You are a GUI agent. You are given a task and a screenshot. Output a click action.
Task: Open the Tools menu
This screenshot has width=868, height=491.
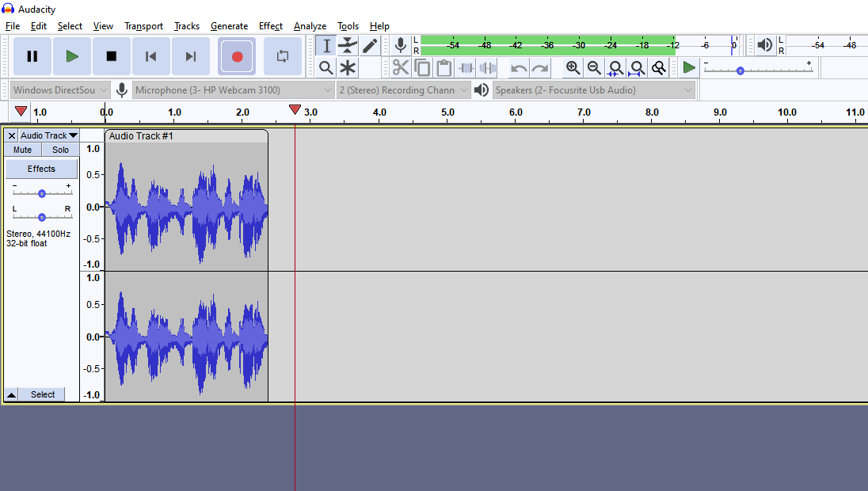point(348,26)
